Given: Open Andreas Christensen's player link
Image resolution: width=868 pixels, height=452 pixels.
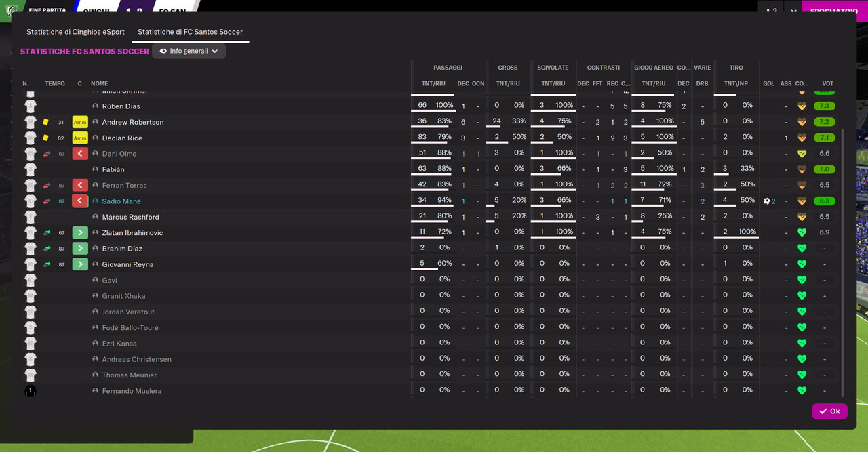Looking at the screenshot, I should coord(137,359).
